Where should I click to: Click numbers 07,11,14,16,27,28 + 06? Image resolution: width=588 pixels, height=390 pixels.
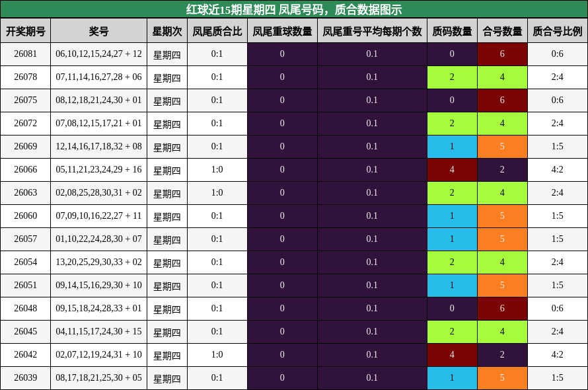click(x=98, y=77)
